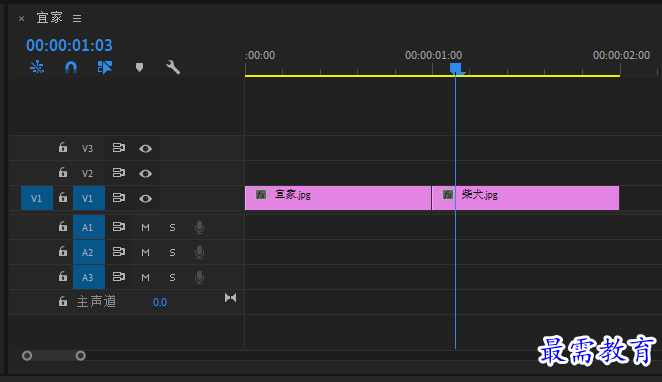Screen dimensions: 662x382
Task: Toggle the magnet snap icon
Action: click(71, 67)
